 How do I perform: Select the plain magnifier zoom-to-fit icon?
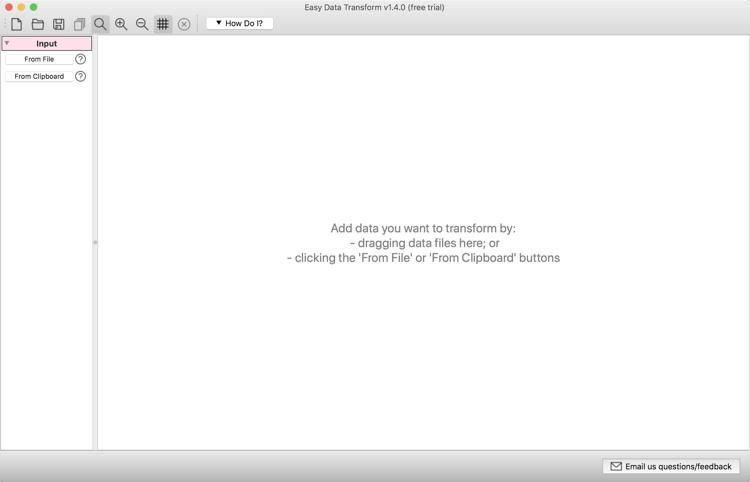[x=100, y=24]
